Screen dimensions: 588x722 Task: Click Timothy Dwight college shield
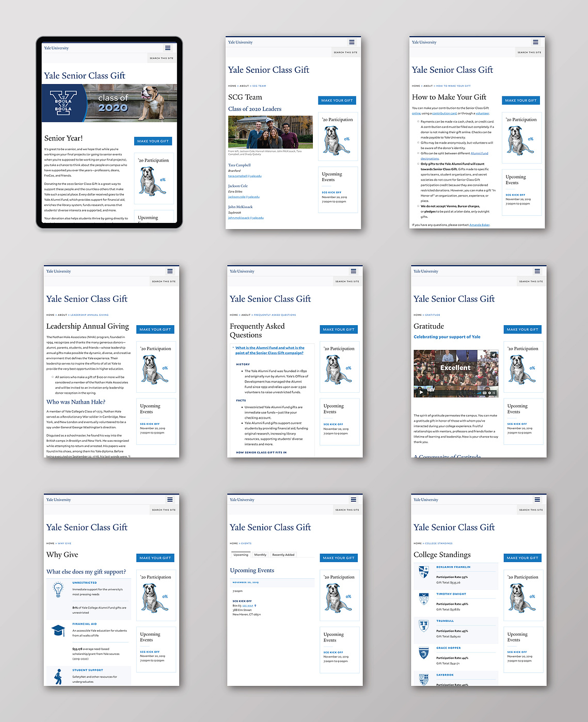click(x=424, y=599)
